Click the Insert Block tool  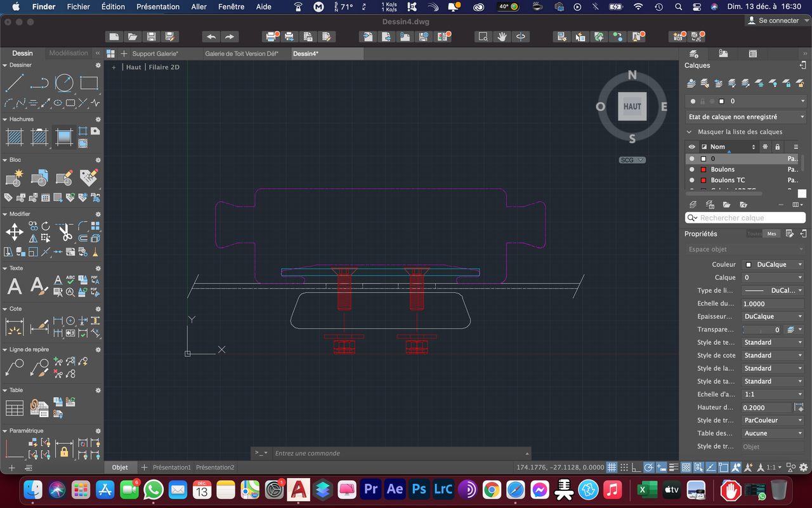coord(39,178)
